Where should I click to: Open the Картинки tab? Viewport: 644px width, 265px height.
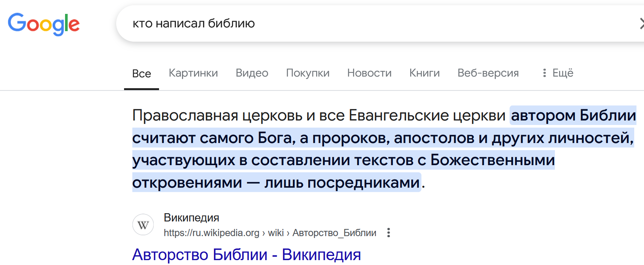[193, 73]
